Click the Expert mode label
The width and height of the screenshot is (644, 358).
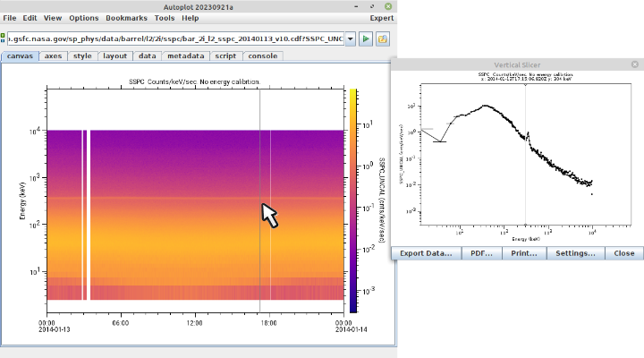click(382, 18)
